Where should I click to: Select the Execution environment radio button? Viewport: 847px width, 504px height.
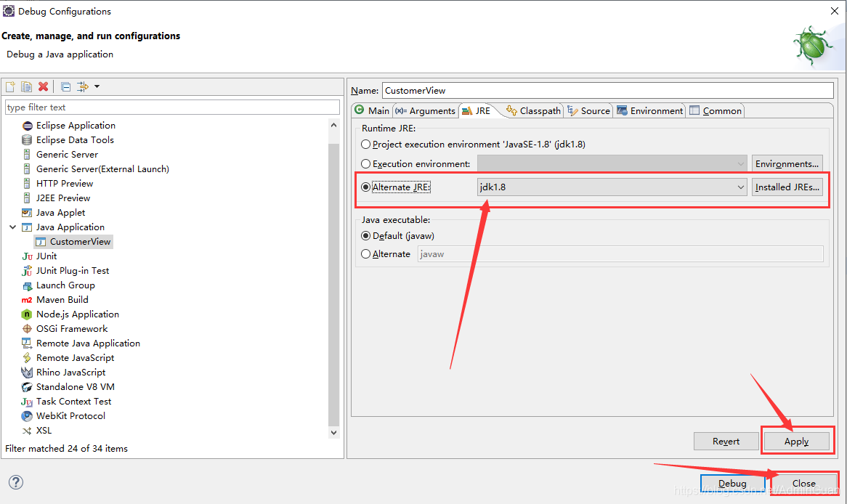coord(365,163)
